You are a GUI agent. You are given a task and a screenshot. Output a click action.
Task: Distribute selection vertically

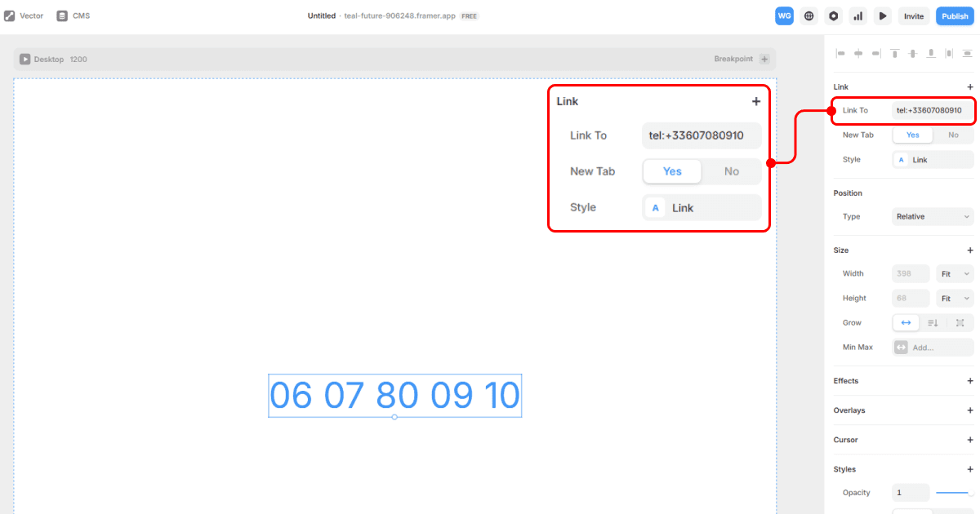click(x=967, y=53)
